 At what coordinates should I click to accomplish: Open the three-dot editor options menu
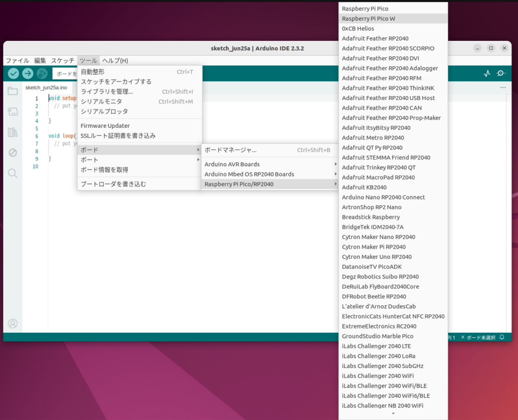pos(503,87)
